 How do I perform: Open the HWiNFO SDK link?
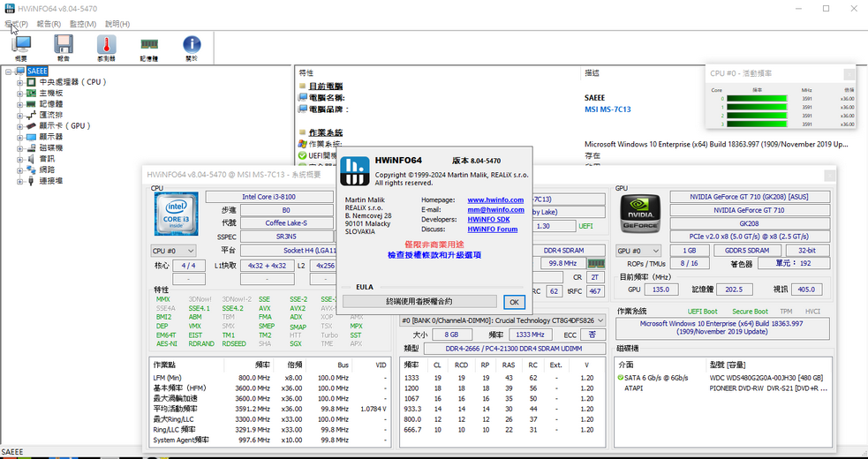tap(489, 219)
